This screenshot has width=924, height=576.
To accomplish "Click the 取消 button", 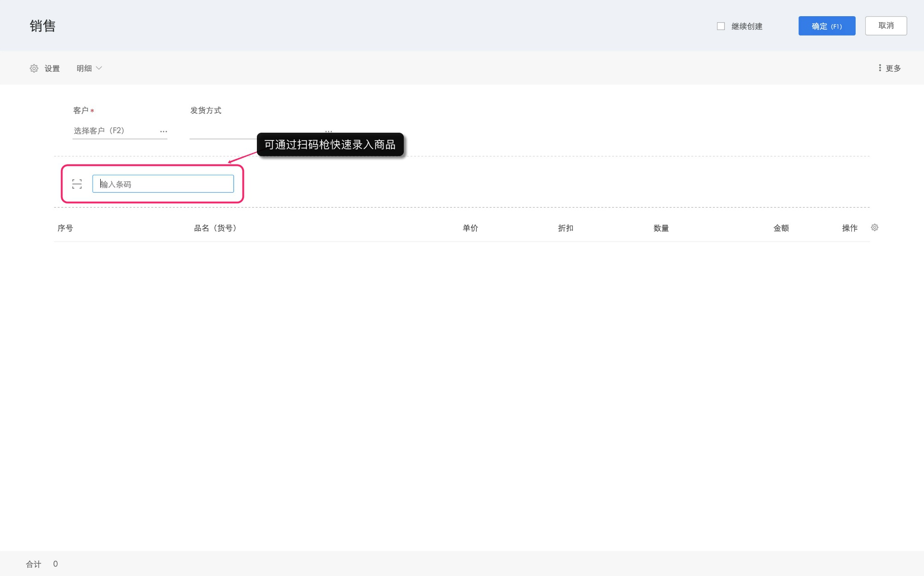I will point(886,26).
